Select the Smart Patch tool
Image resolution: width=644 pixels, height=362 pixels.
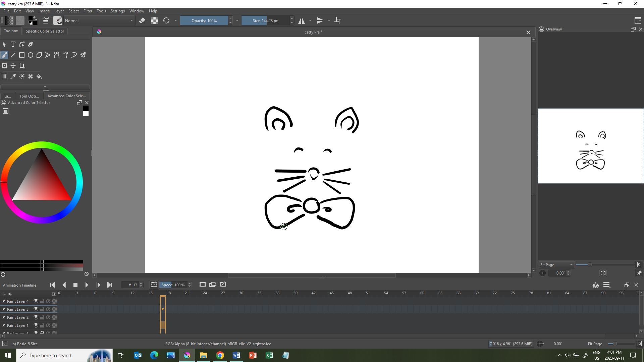pyautogui.click(x=31, y=76)
